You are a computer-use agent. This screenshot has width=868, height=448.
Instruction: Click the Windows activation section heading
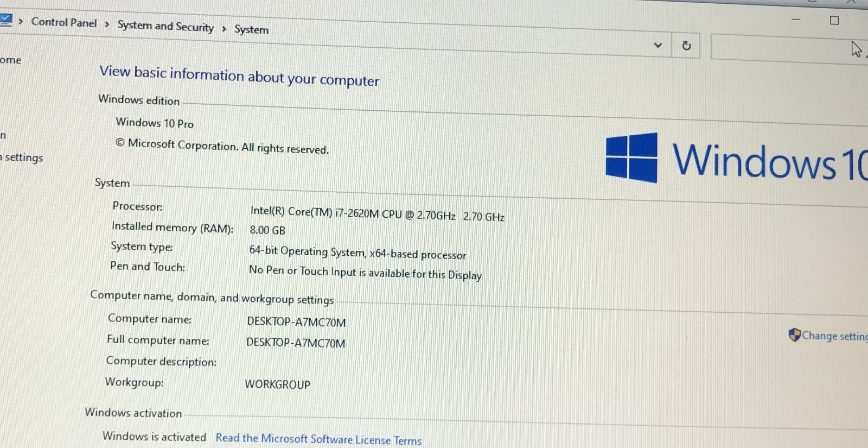(133, 413)
